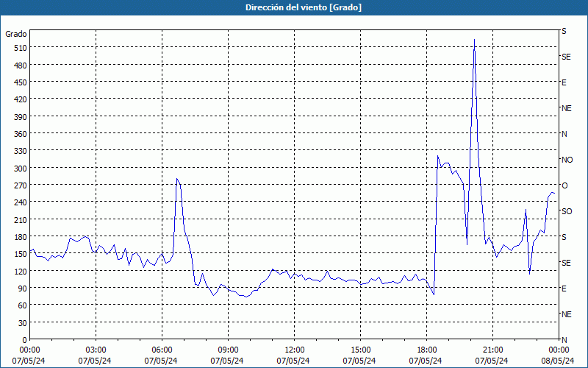Click the 300 y-axis value
The image size is (588, 368).
click(21, 169)
